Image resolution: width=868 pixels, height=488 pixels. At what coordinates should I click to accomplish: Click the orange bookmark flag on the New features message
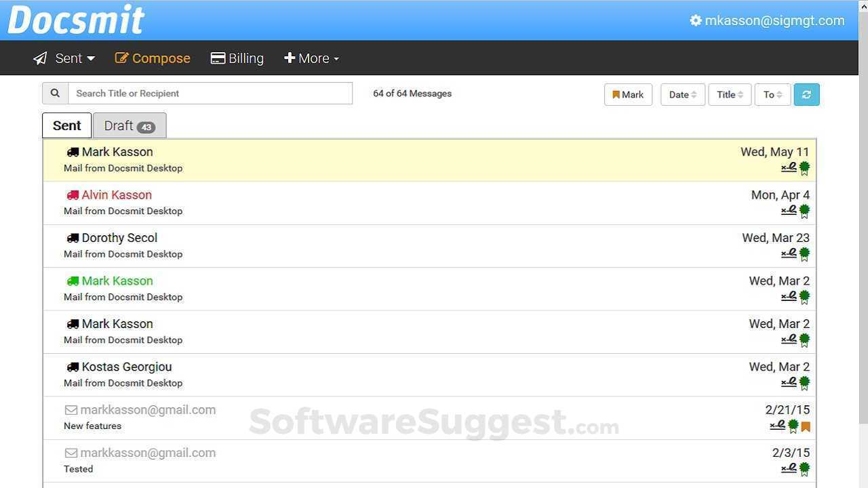click(806, 426)
